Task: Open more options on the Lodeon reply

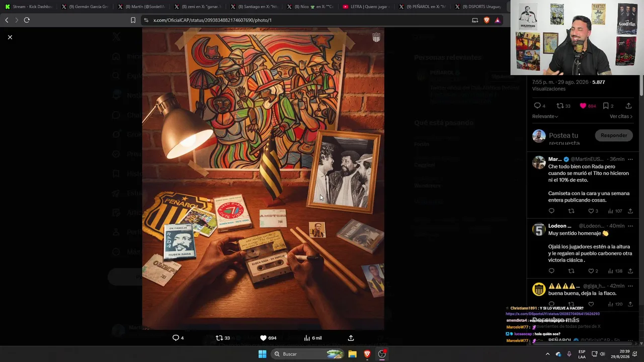Action: tap(630, 226)
